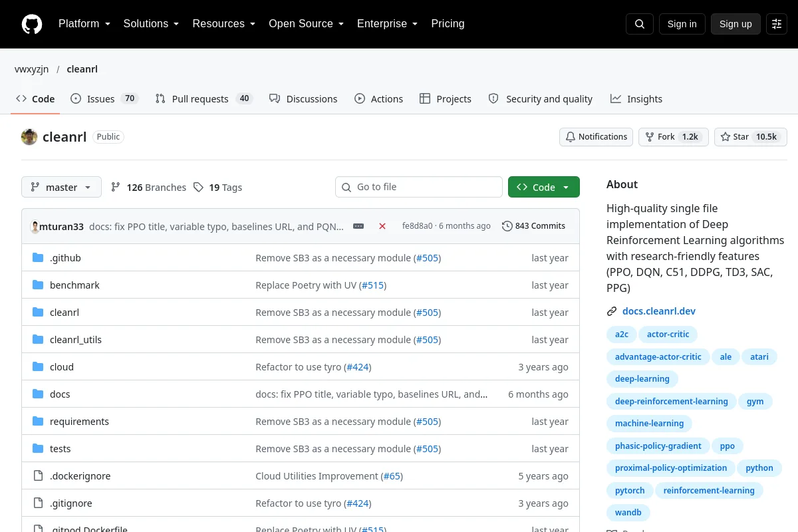The image size is (798, 532).
Task: Expand the Solutions menu
Action: tap(151, 24)
